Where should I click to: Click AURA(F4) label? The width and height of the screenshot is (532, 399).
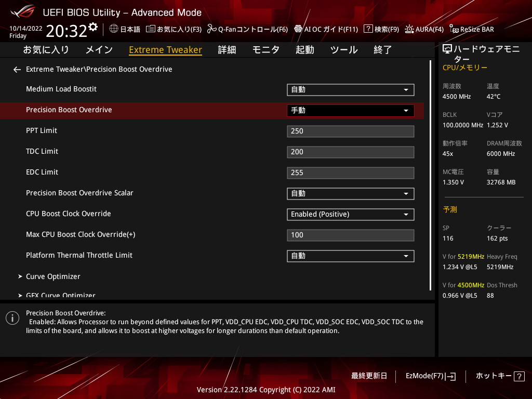click(x=430, y=29)
